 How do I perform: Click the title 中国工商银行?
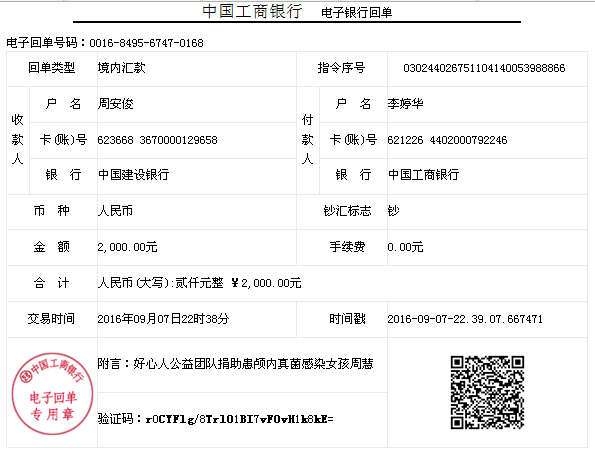(252, 11)
